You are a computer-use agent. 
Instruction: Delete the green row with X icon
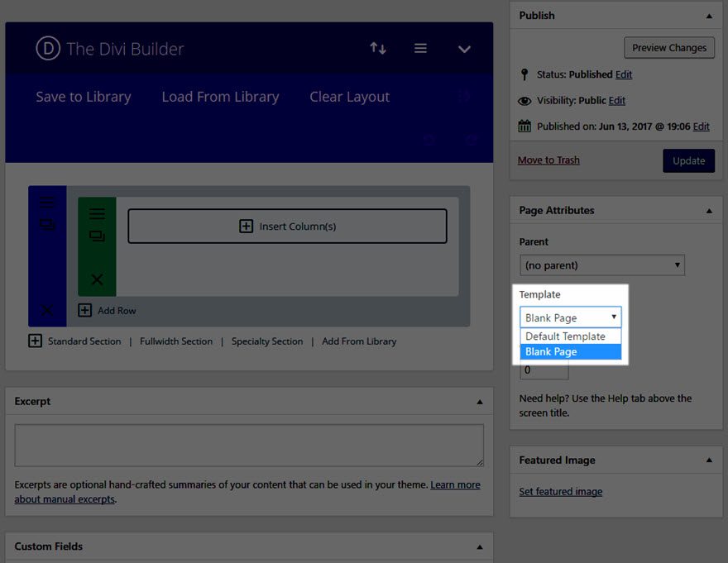click(97, 279)
